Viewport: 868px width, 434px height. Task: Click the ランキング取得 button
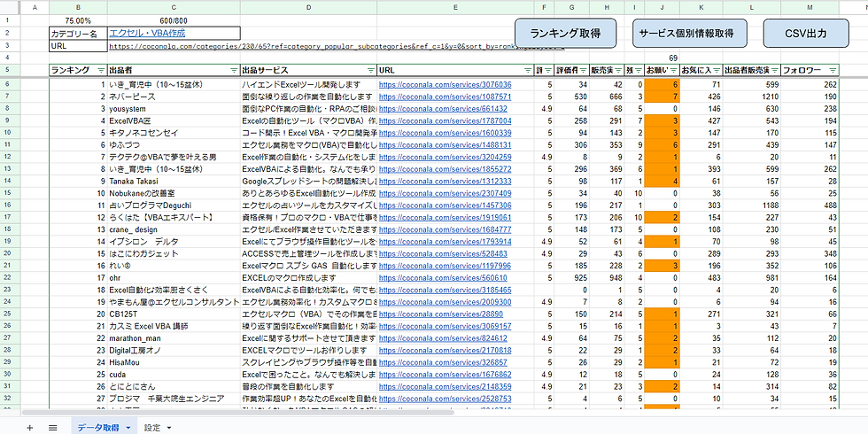[565, 34]
